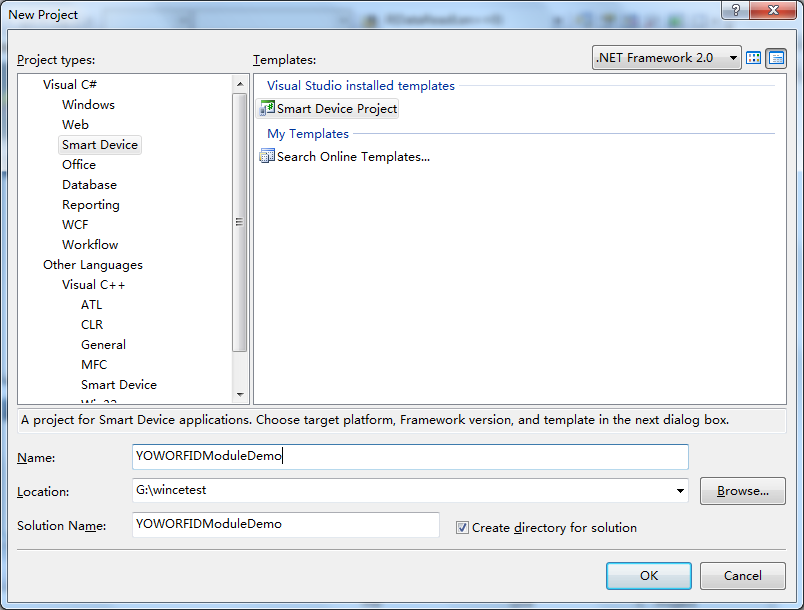
Task: Expand the Location path dropdown
Action: (681, 491)
